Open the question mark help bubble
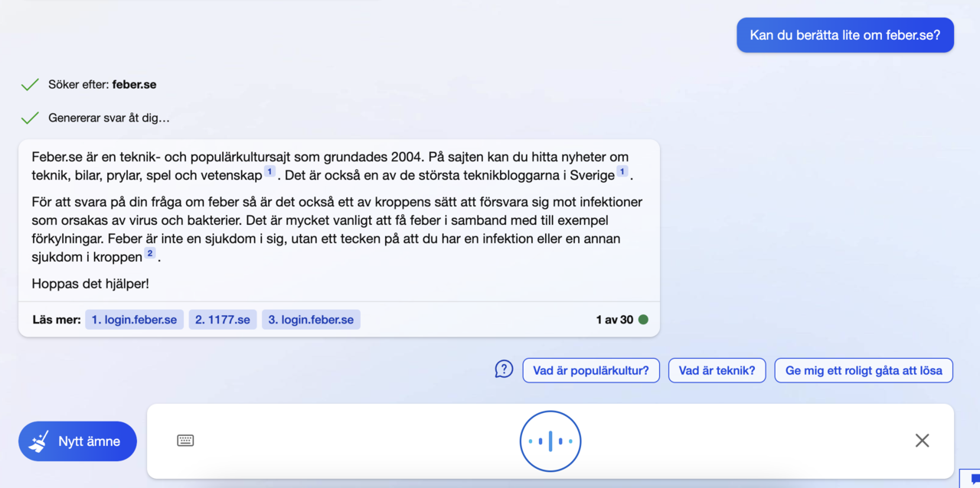The image size is (980, 488). coord(504,369)
